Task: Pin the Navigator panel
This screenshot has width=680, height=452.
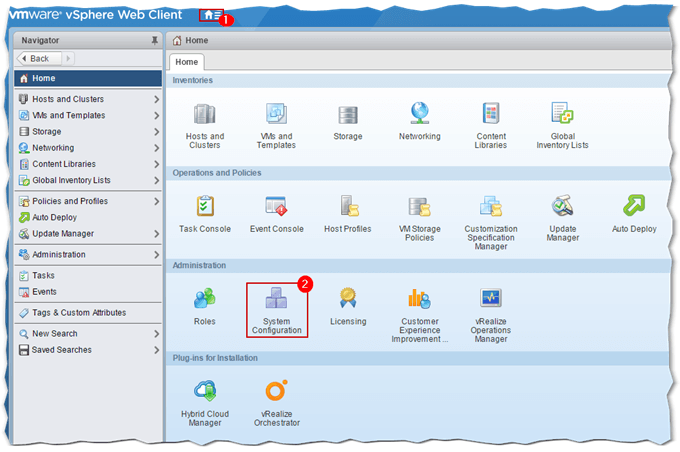Action: pyautogui.click(x=154, y=40)
